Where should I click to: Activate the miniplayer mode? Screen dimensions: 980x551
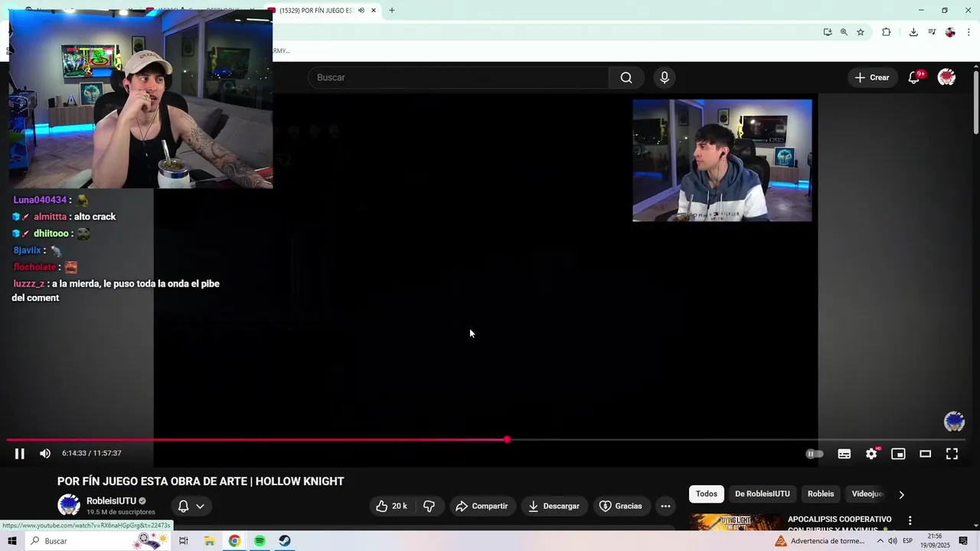[x=898, y=454]
